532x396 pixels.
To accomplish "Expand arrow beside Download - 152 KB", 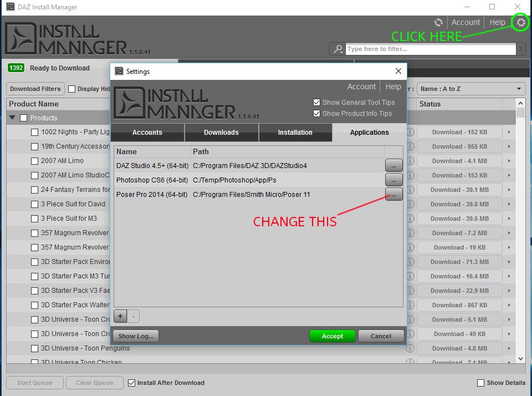I will tap(509, 132).
